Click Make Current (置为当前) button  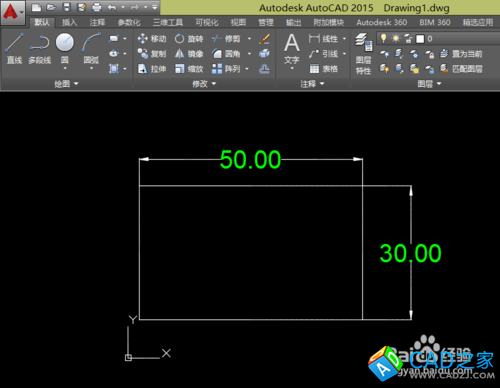click(461, 54)
